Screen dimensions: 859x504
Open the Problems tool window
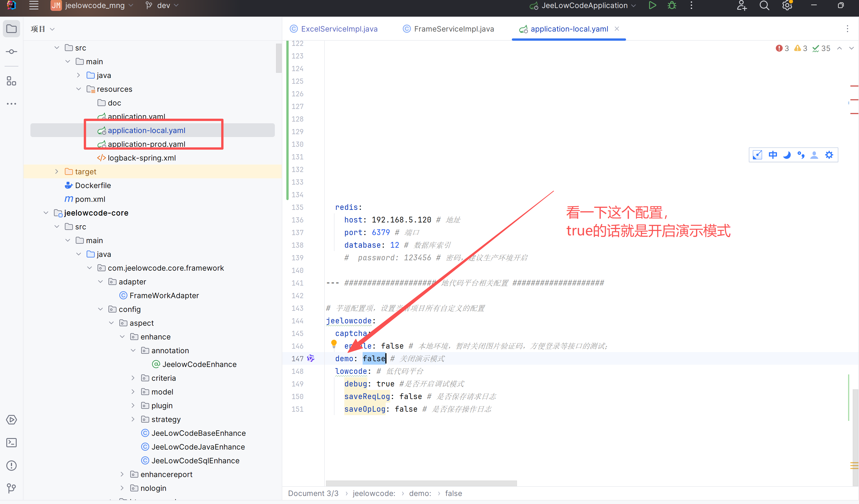pyautogui.click(x=11, y=465)
